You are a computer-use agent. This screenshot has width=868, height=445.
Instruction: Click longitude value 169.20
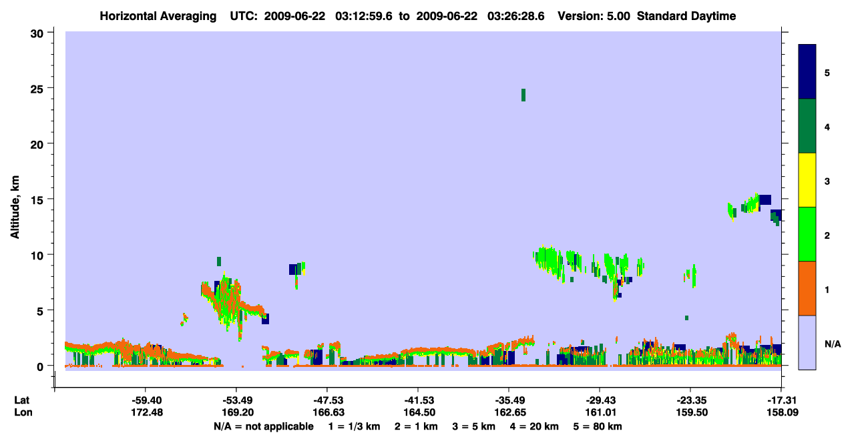(x=236, y=412)
